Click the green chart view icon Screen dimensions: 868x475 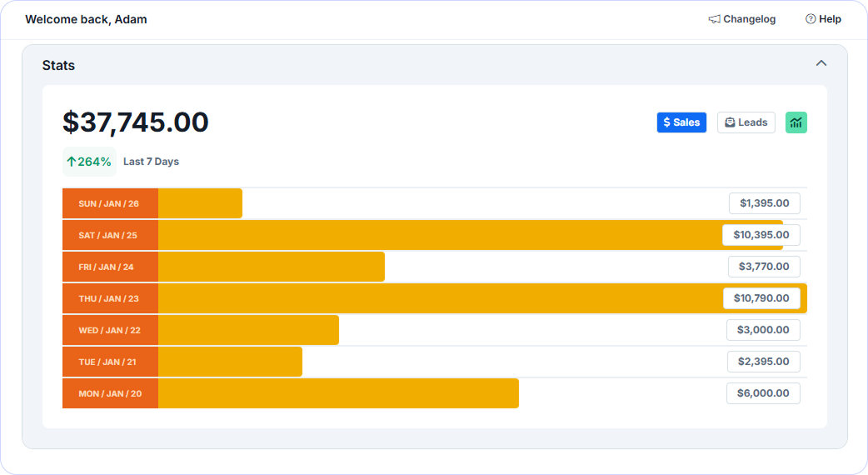(796, 122)
